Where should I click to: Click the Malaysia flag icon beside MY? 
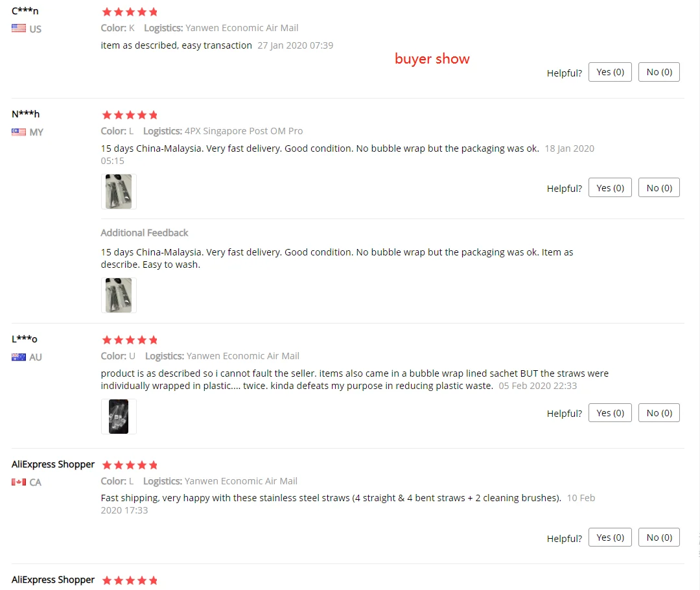(x=19, y=132)
